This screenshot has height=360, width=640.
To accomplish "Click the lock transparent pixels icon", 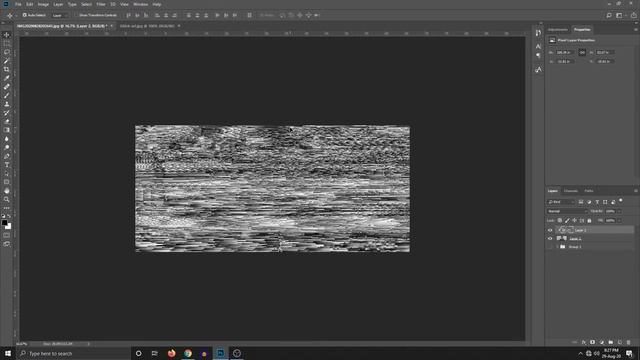I will [560, 220].
